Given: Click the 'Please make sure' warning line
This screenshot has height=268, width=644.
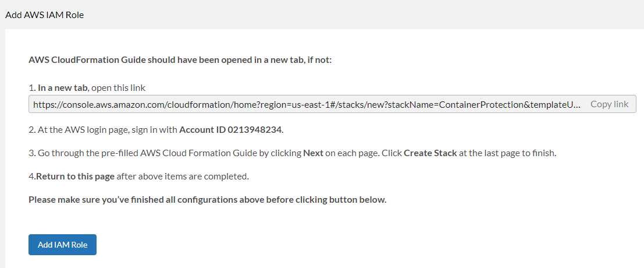Looking at the screenshot, I should (207, 199).
